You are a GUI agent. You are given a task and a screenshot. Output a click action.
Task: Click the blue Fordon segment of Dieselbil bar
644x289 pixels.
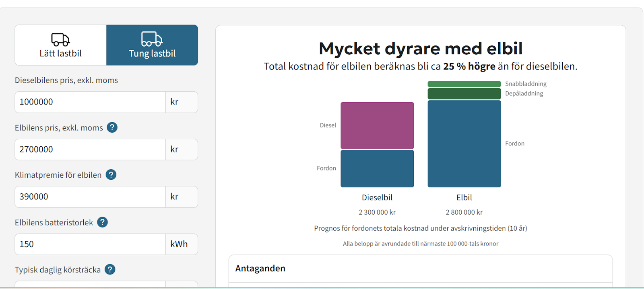pyautogui.click(x=377, y=168)
